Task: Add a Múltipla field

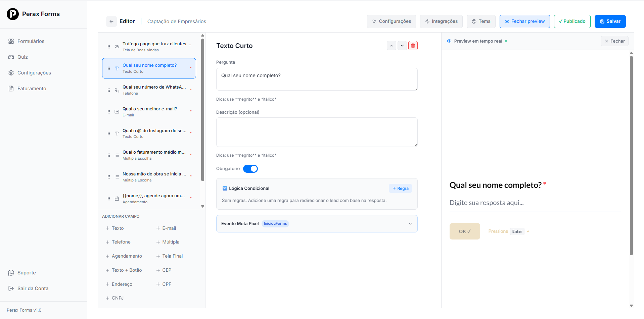Action: point(168,242)
